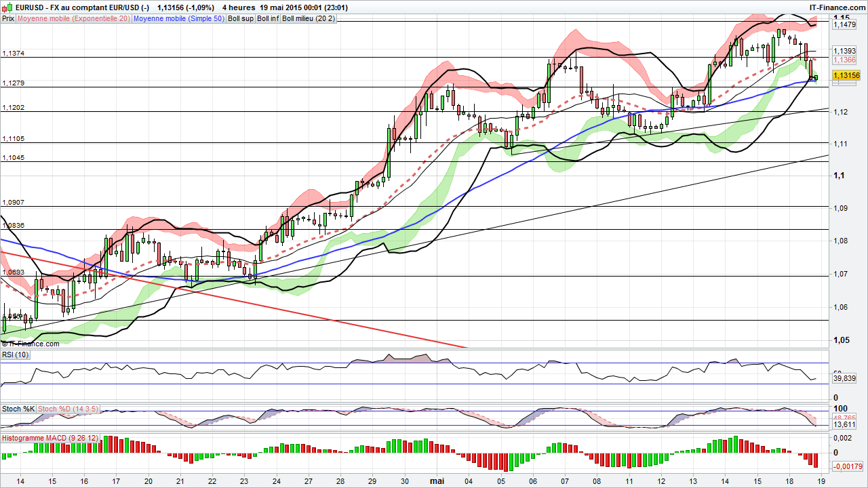Click the candlestick chart icon in the title bar
Screen dimensions: 868x488
(x=6, y=7)
